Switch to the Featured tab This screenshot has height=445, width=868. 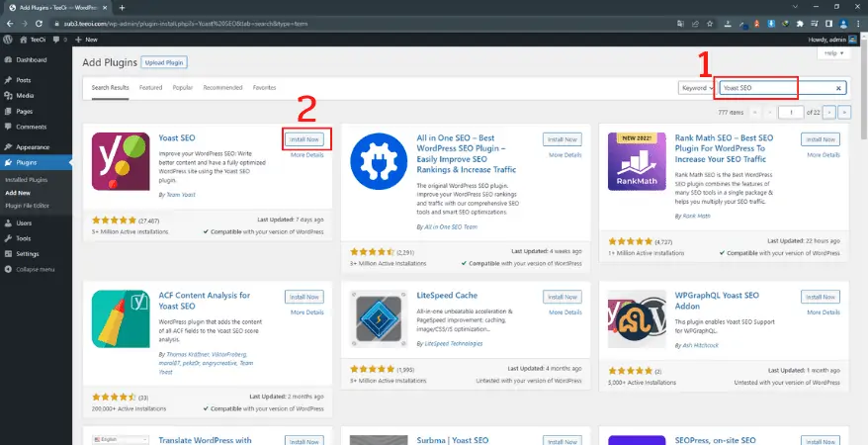pos(150,87)
